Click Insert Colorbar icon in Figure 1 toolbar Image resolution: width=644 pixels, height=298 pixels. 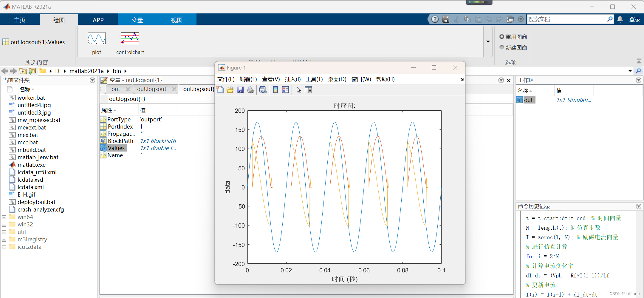tap(275, 90)
